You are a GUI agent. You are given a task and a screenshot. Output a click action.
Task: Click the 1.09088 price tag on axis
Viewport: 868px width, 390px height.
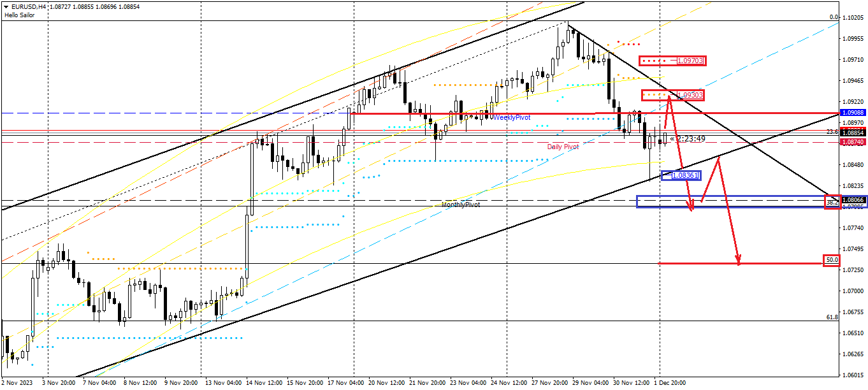tap(853, 112)
